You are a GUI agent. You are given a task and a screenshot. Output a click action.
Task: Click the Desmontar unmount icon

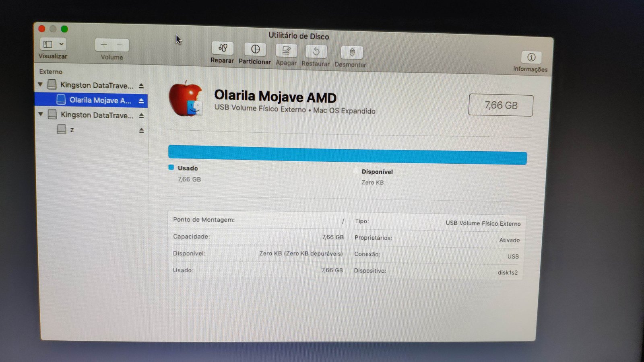pos(352,52)
